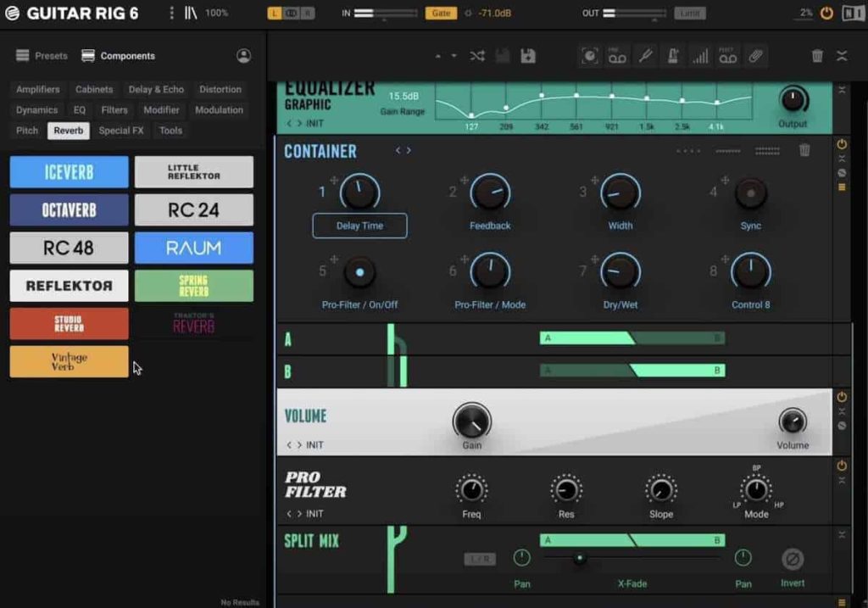Save the current preset with the disk icon
The width and height of the screenshot is (868, 608).
(527, 55)
